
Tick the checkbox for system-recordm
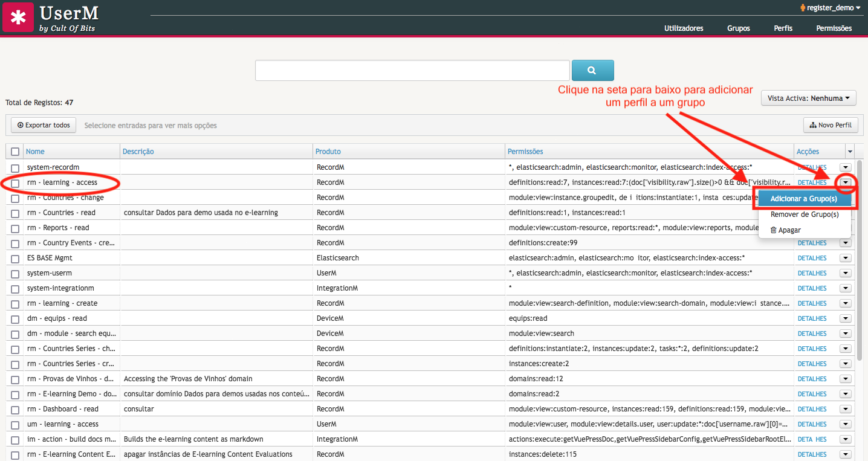tap(15, 167)
